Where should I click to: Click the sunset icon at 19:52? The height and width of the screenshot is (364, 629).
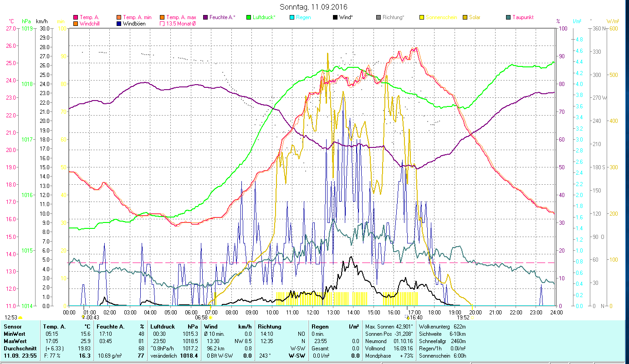point(471,318)
